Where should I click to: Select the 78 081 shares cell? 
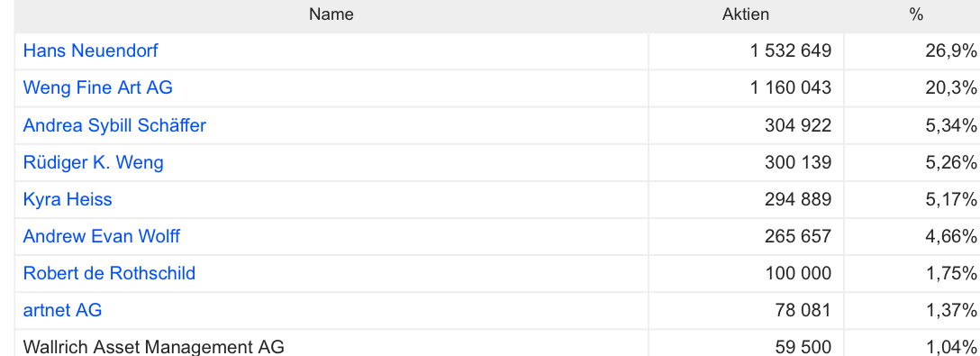pos(746,311)
